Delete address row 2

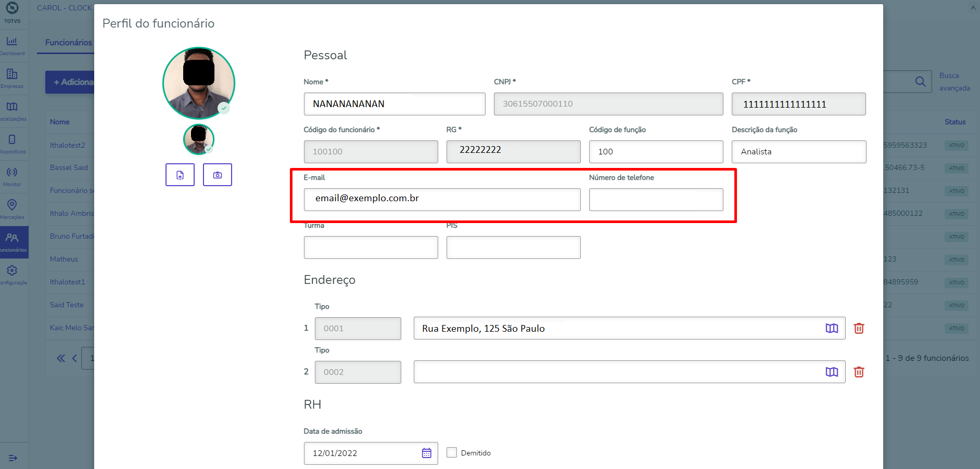point(859,372)
